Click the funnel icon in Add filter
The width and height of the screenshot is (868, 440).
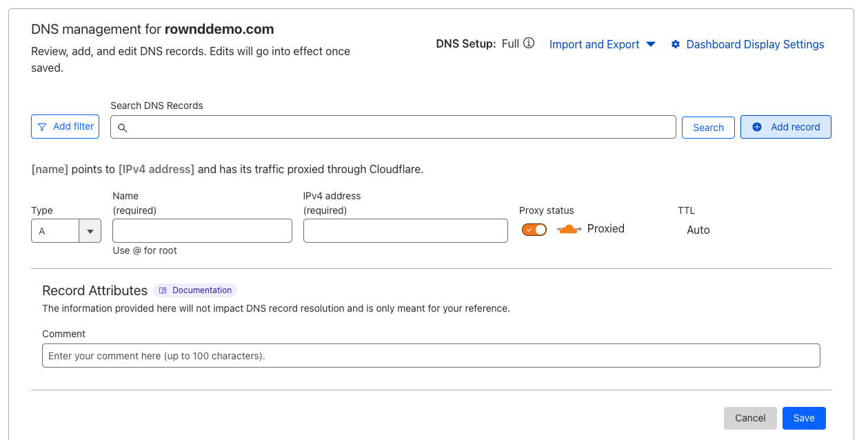pyautogui.click(x=43, y=127)
